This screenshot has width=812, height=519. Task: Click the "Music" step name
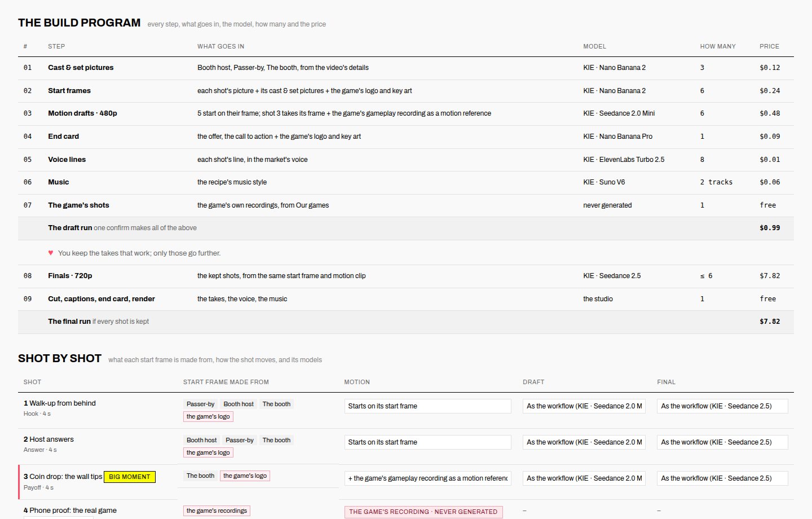pyautogui.click(x=58, y=182)
